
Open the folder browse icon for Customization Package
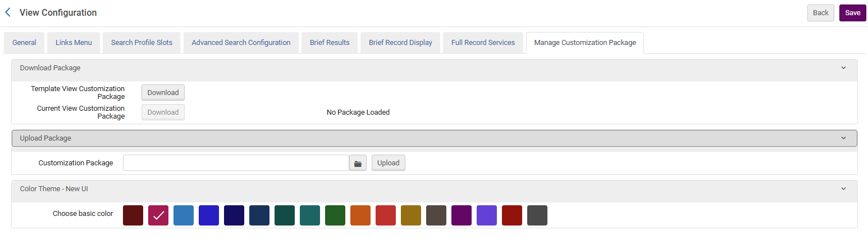coord(358,163)
